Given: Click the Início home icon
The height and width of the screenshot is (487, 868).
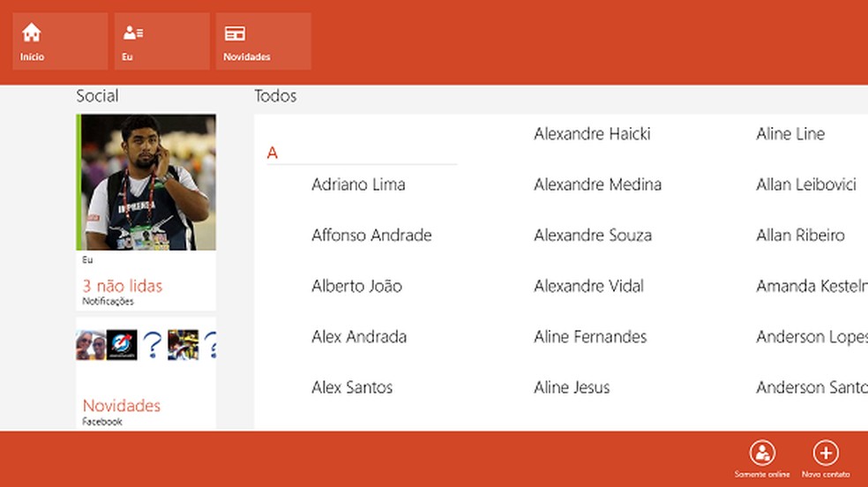Looking at the screenshot, I should 32,34.
